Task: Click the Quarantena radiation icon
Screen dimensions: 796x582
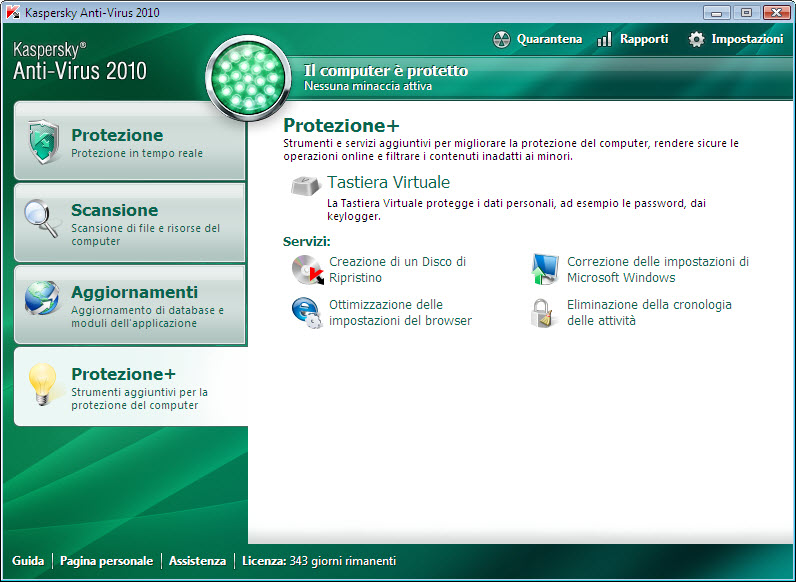Action: click(502, 39)
